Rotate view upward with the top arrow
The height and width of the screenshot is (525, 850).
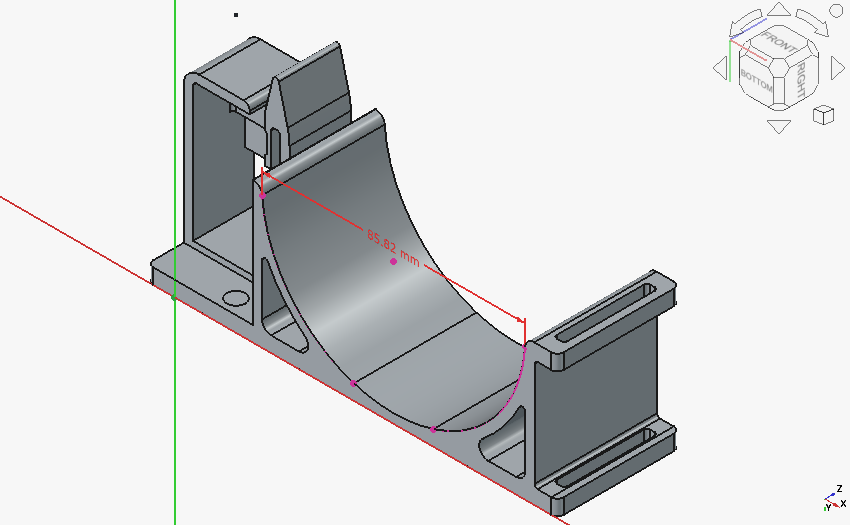(779, 9)
